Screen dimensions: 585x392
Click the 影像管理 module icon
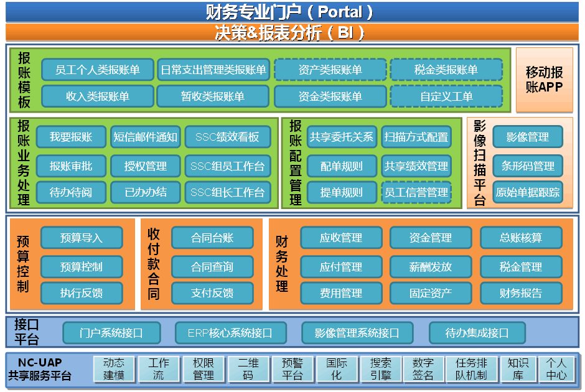point(527,136)
